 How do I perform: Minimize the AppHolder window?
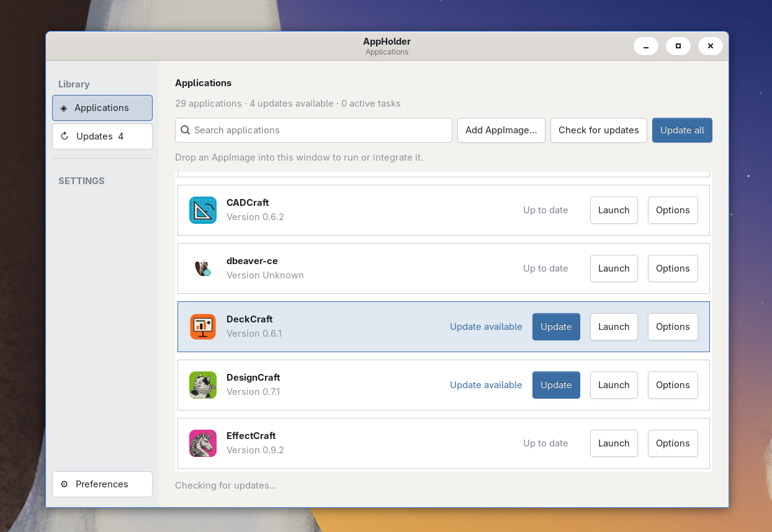646,46
